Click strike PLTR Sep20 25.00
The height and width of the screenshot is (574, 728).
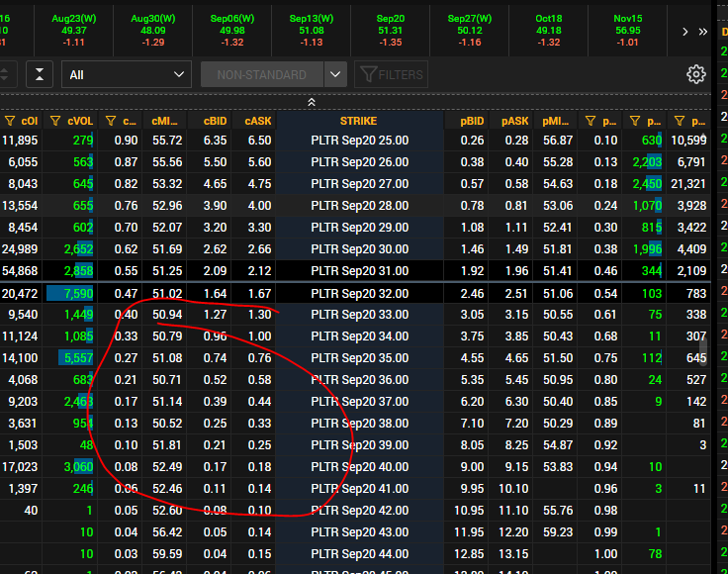[360, 141]
